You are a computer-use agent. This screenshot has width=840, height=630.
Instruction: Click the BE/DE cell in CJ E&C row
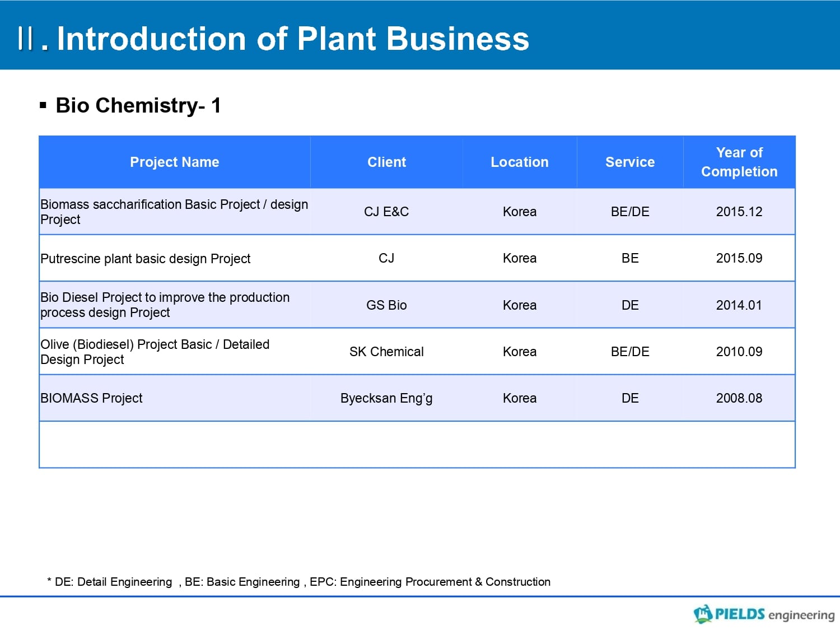[630, 212]
